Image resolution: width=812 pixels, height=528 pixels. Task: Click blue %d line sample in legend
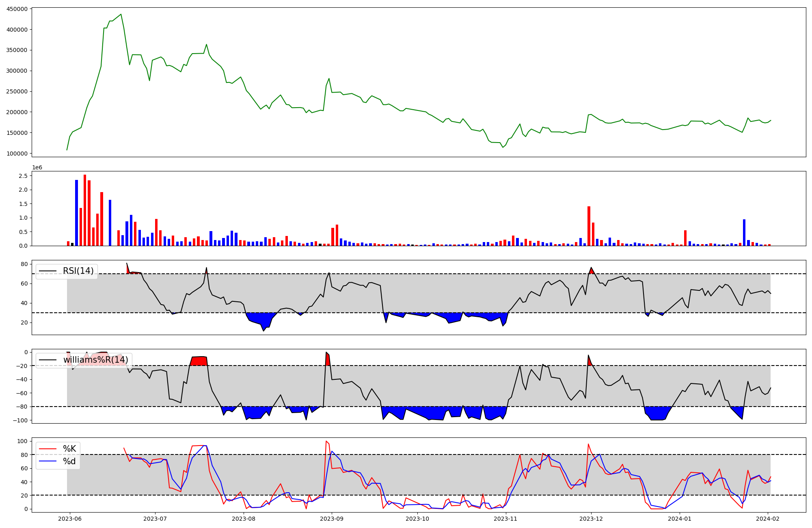(x=48, y=461)
